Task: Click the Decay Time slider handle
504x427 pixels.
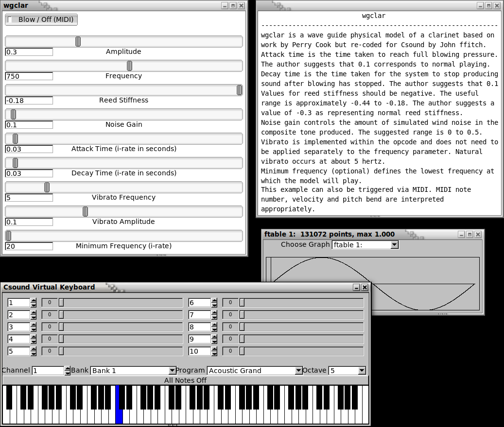Action: [x=15, y=163]
